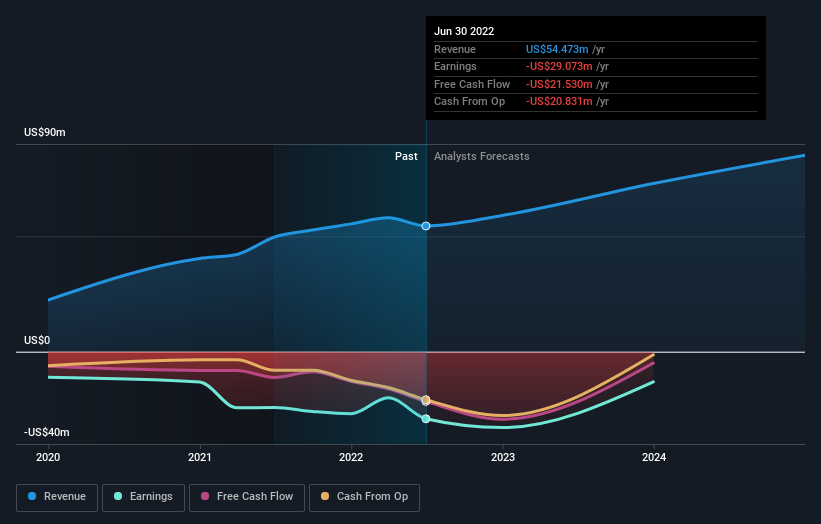Image resolution: width=821 pixels, height=524 pixels.
Task: Click the -US$29.073m earnings value
Action: [x=559, y=66]
